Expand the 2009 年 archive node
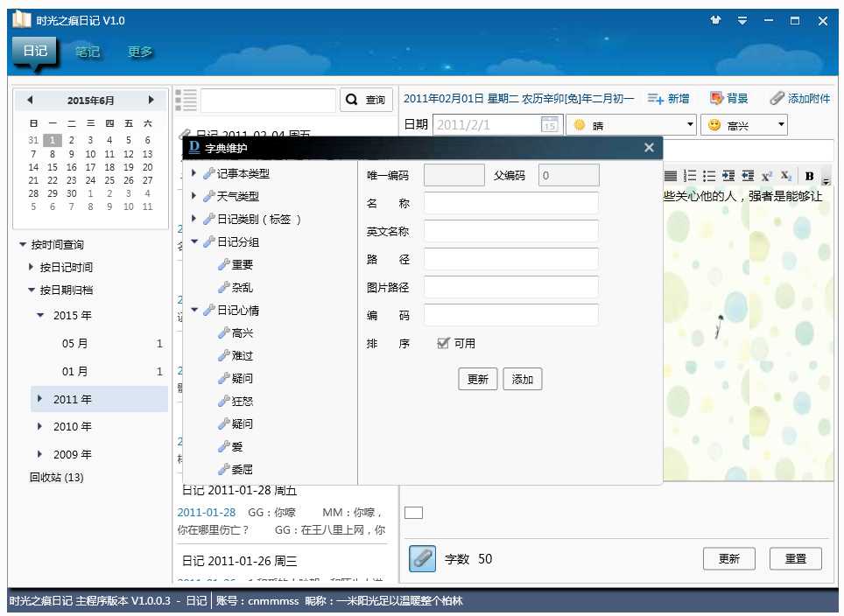Viewport: 844px width, 616px height. click(x=39, y=454)
